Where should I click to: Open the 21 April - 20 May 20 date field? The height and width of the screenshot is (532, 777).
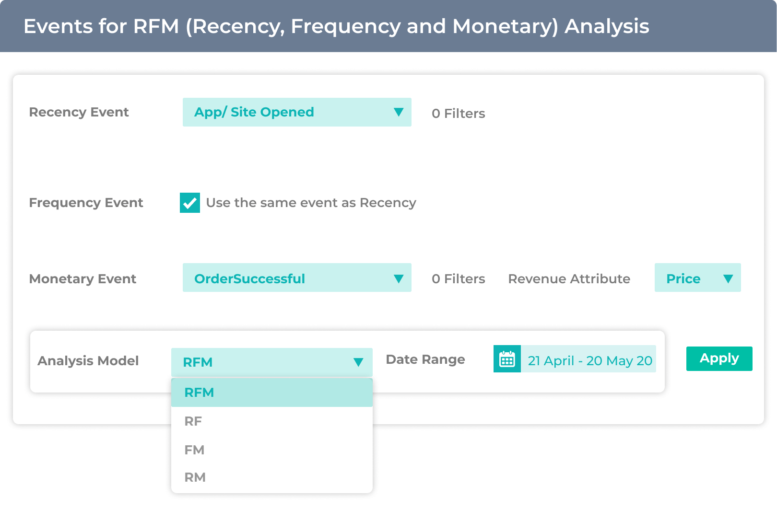tap(589, 360)
